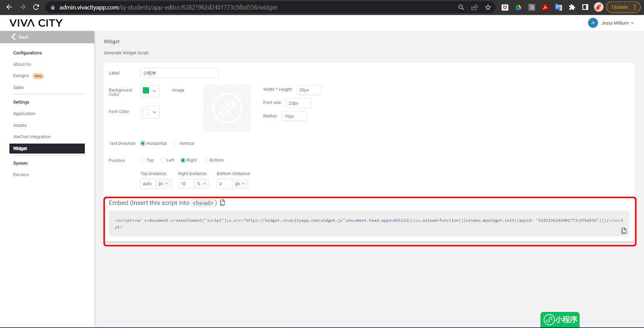Click the white font color swatch
The width and height of the screenshot is (644, 328).
point(146,112)
